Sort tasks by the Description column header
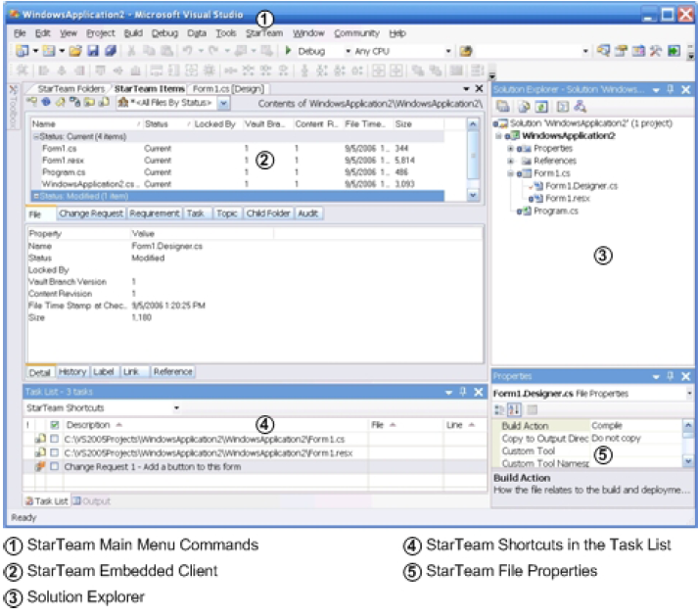 [216, 424]
